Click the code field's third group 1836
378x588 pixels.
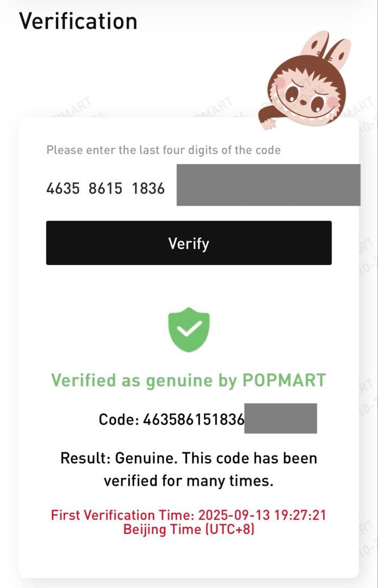(x=148, y=188)
